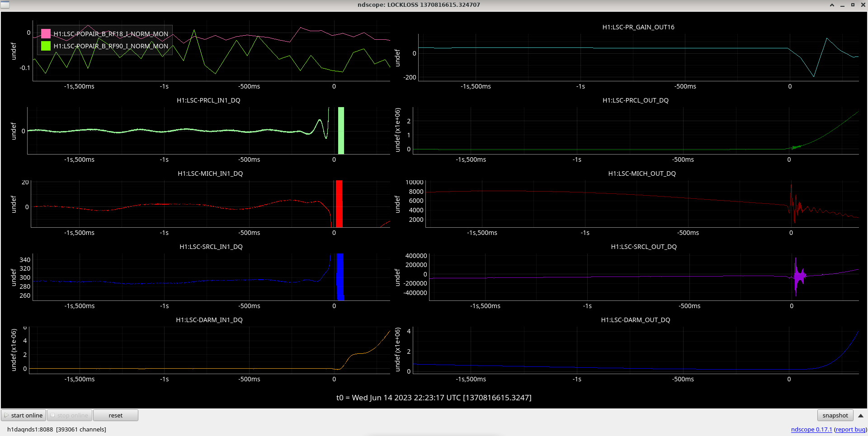The image size is (868, 436).
Task: Open the window menu icon in title bar
Action: coord(5,5)
